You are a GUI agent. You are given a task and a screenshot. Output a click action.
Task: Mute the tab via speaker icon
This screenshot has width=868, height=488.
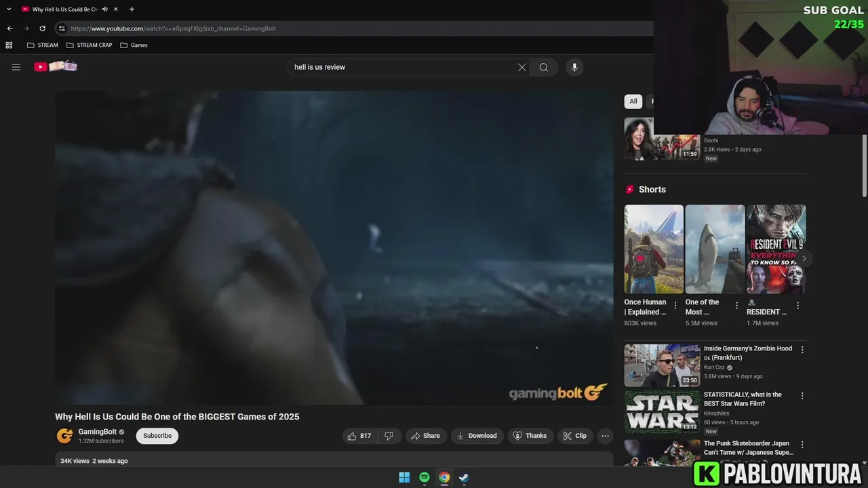104,9
